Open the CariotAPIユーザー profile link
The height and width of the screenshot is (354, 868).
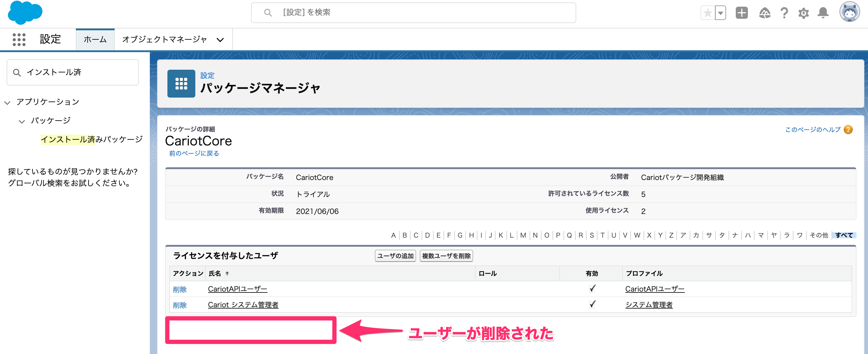pyautogui.click(x=655, y=289)
